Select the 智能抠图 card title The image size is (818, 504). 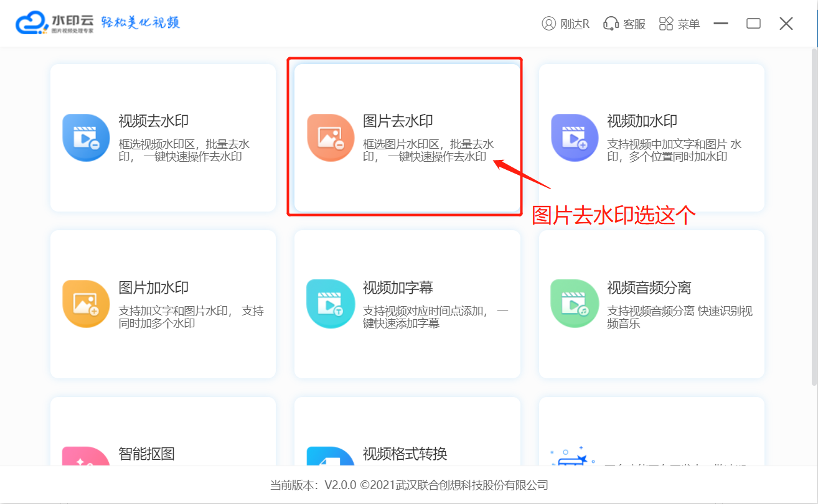coord(146,454)
